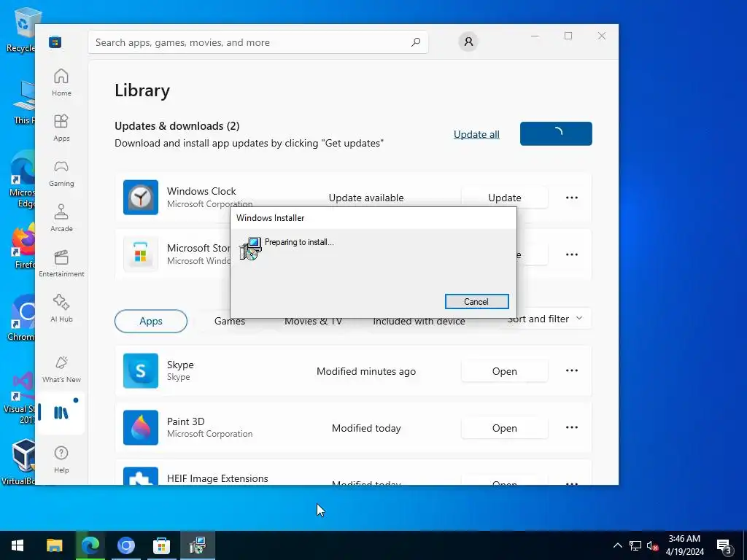Screen dimensions: 747x560
Task: Open more options for Microsoft Store row
Action: pyautogui.click(x=572, y=254)
